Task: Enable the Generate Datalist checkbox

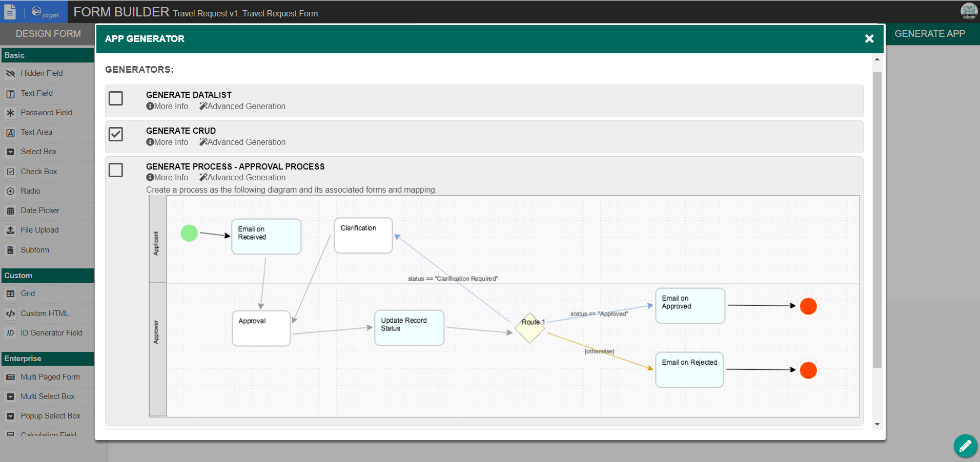Action: point(116,98)
